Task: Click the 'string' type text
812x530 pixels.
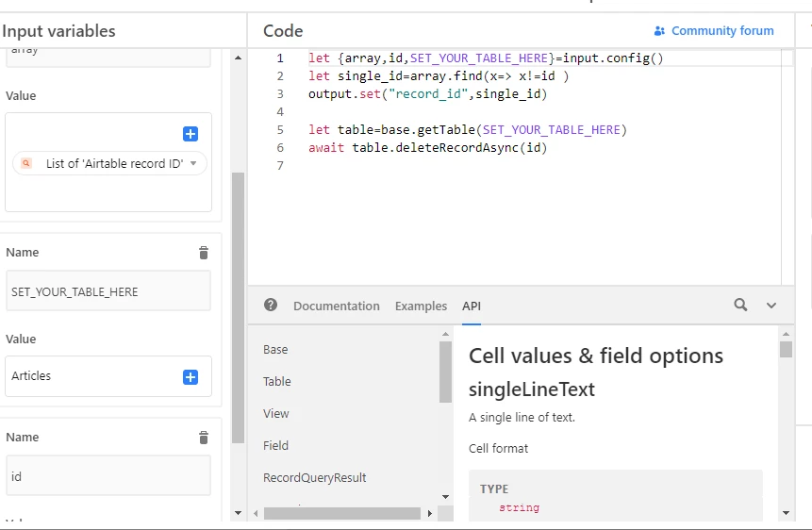Action: click(520, 507)
